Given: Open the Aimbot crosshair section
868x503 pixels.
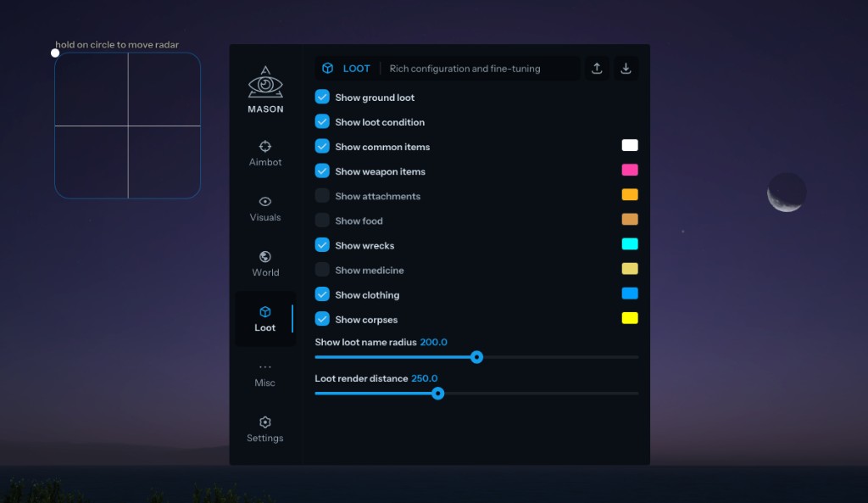Looking at the screenshot, I should pyautogui.click(x=265, y=153).
